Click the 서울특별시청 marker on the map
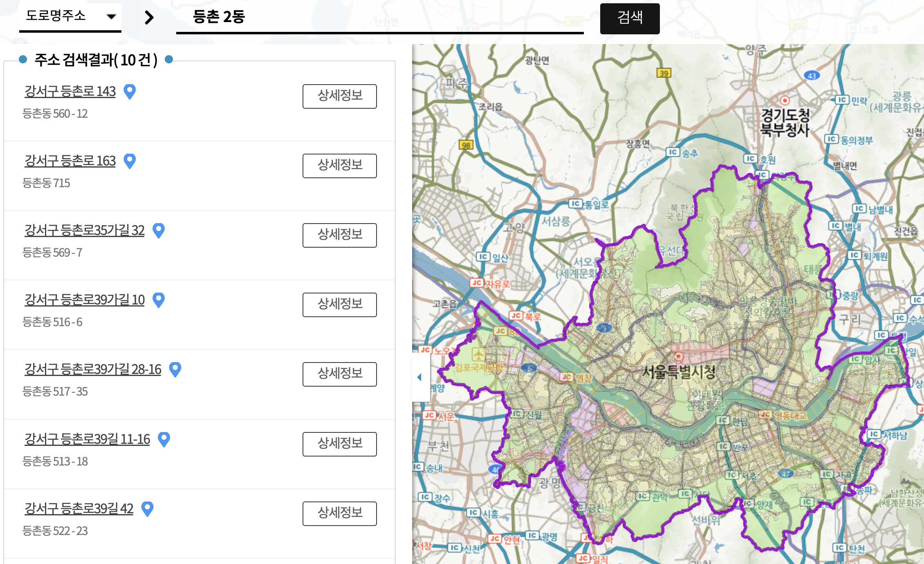Viewport: 924px width, 564px height. coord(679,357)
